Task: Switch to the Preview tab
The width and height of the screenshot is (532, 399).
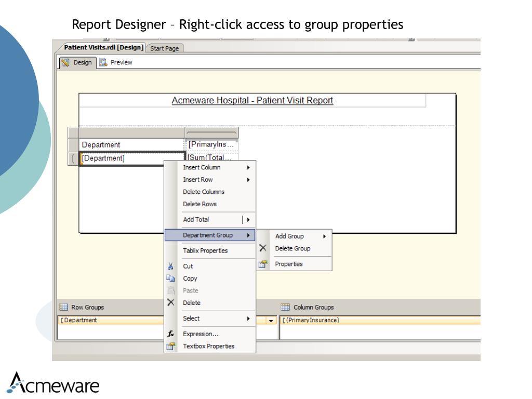Action: coord(116,63)
